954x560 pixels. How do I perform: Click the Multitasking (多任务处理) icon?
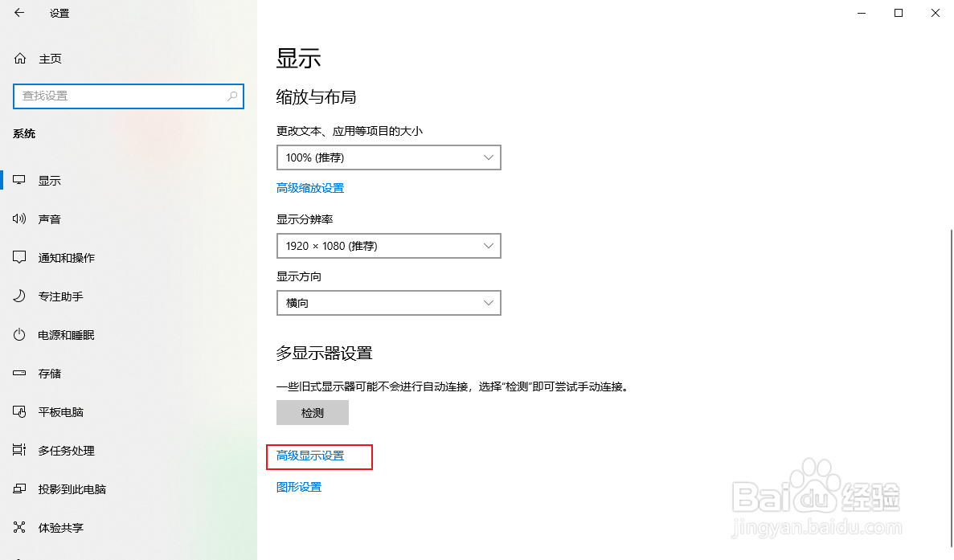point(20,451)
